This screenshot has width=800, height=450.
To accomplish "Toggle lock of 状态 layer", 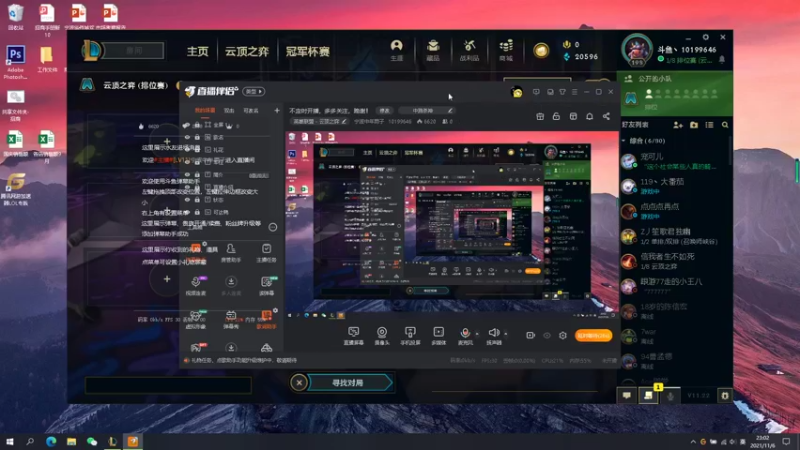I will point(197,199).
